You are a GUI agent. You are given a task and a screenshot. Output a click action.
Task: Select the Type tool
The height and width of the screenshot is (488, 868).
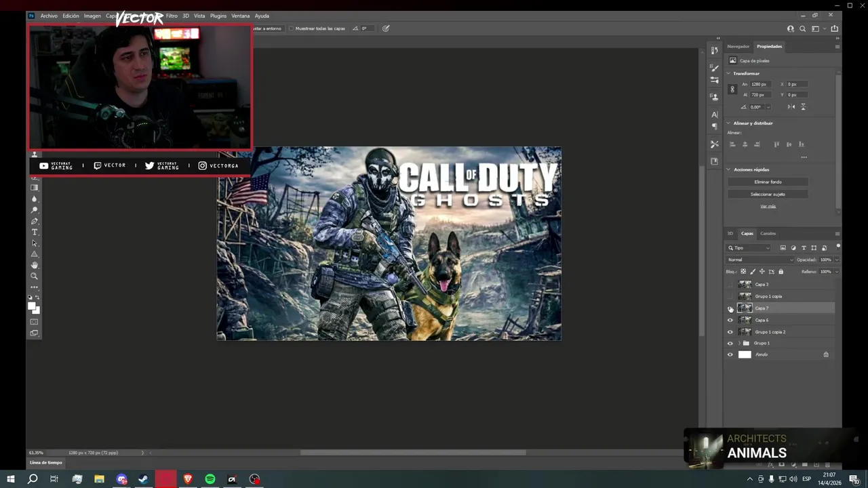click(x=35, y=232)
